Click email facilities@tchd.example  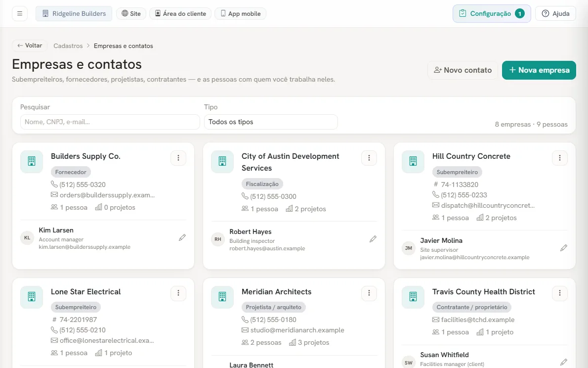click(478, 320)
